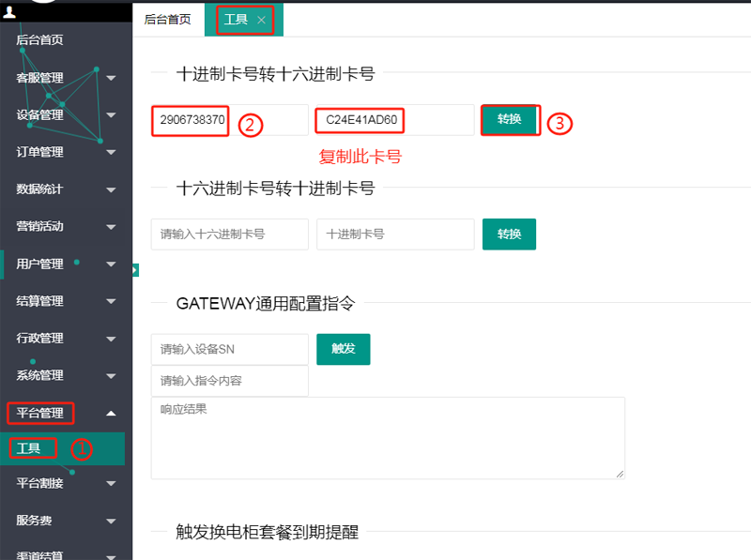
Task: Click the GATEWAY通用配置指令 heading
Action: (x=266, y=304)
